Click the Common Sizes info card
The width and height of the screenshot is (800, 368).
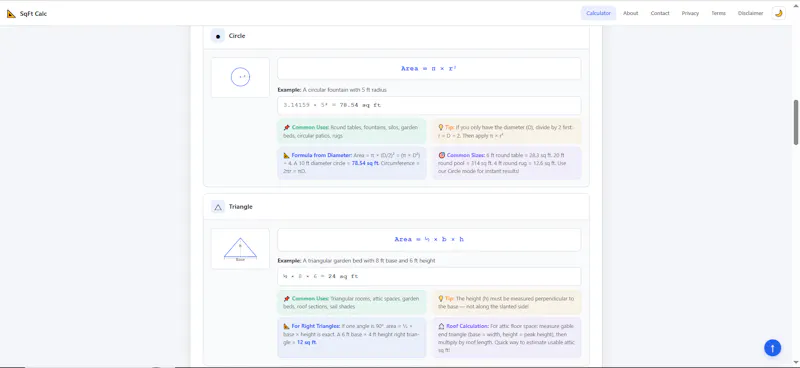pos(507,163)
